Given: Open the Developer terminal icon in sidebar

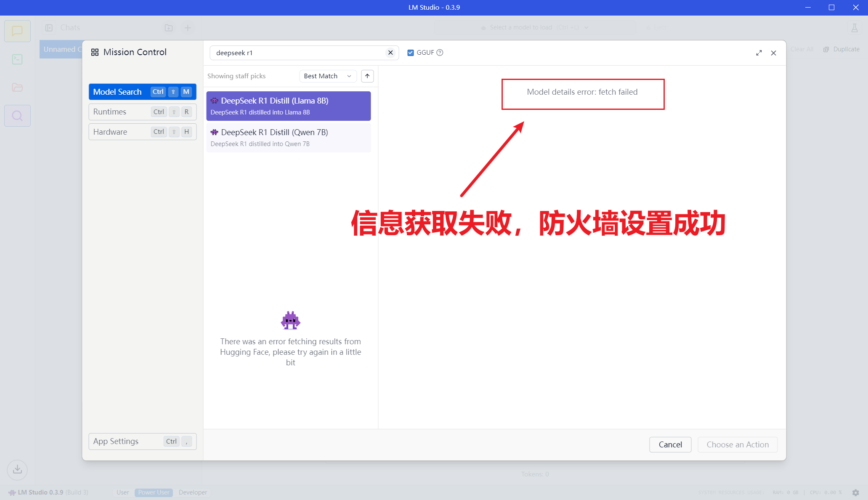Looking at the screenshot, I should (x=17, y=59).
